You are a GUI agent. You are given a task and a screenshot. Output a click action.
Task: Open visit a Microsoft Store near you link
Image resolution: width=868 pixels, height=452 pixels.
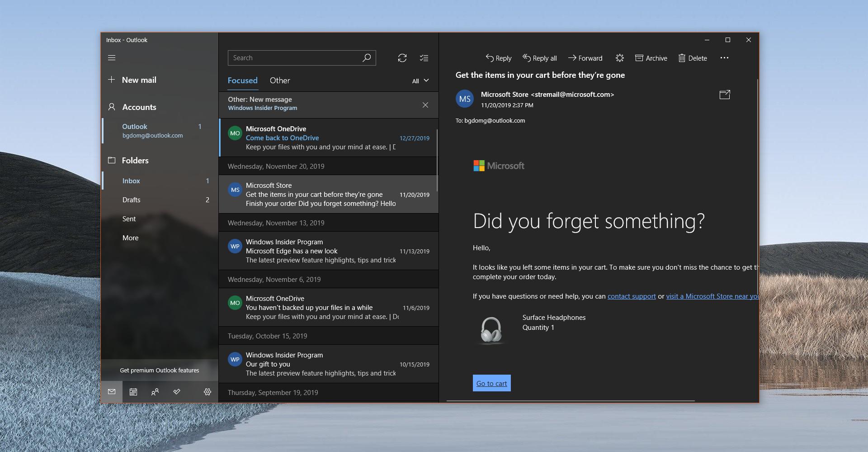coord(712,296)
